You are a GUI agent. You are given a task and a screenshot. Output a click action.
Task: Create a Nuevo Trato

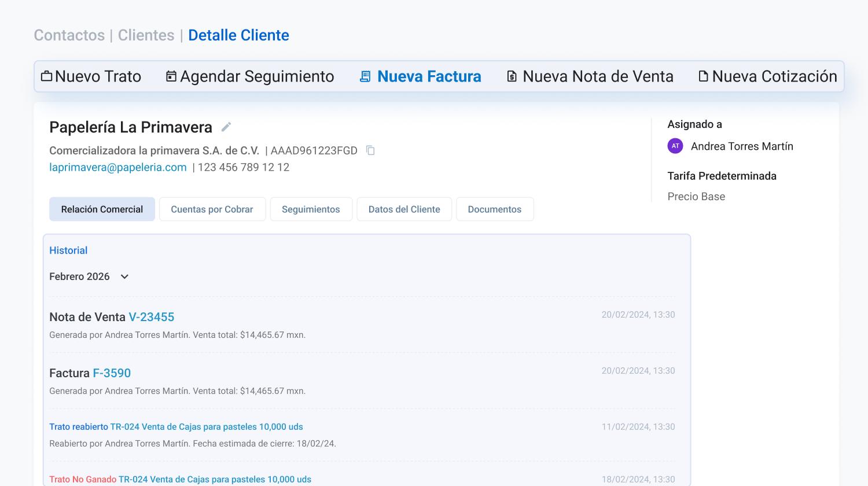pos(91,76)
